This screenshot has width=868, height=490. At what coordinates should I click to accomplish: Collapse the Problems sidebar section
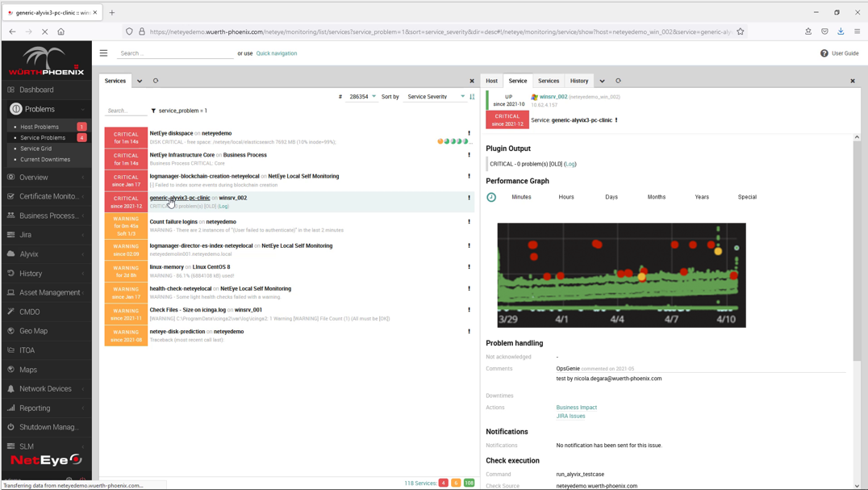click(83, 109)
